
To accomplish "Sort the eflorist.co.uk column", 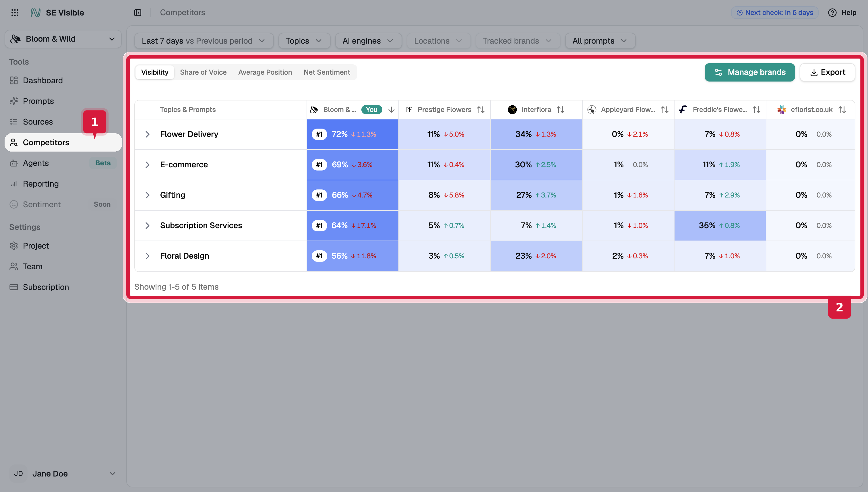I will (842, 109).
